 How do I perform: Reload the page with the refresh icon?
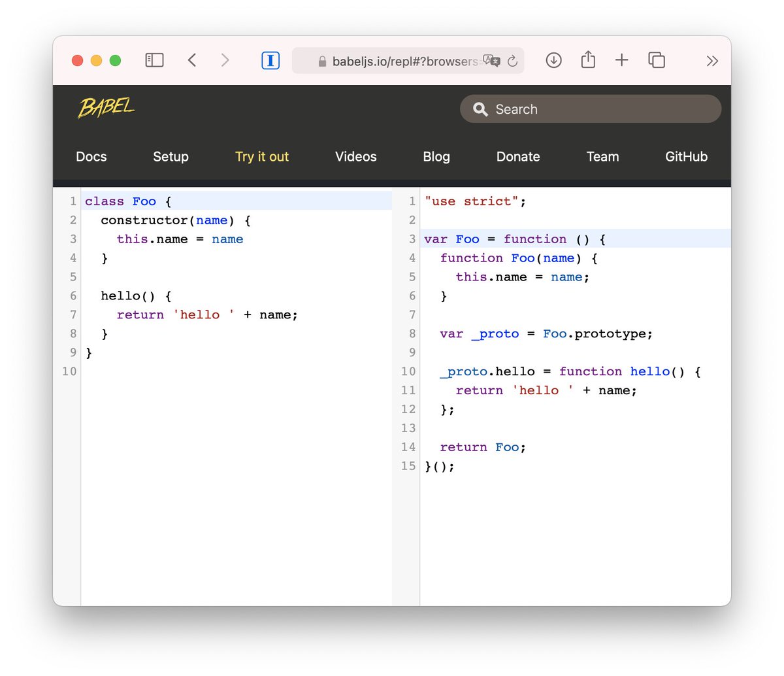pos(514,60)
